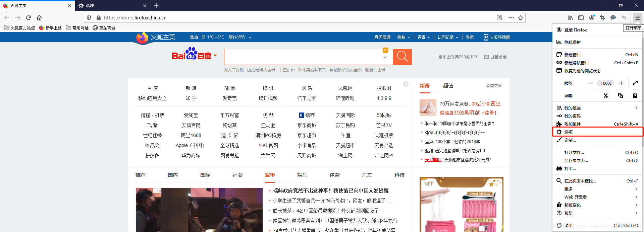Screen dimensions: 644x232
Task: Click the screenshot crop tool icon
Action: pyautogui.click(x=602, y=18)
